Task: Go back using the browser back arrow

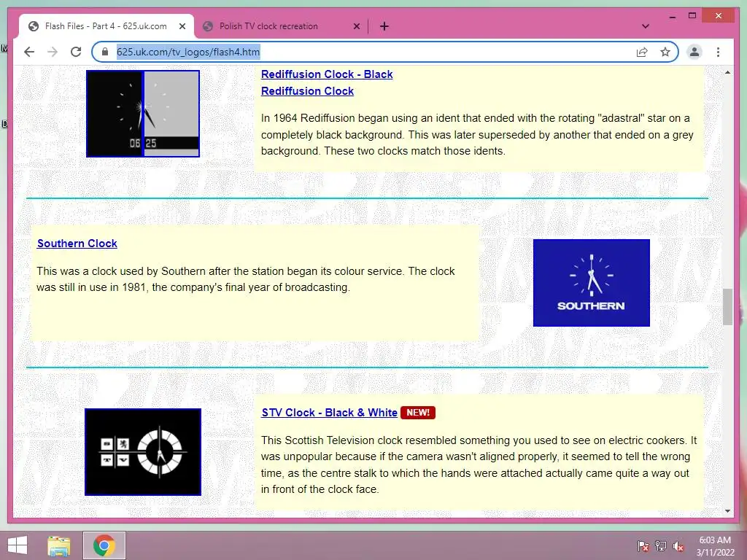Action: [x=29, y=52]
